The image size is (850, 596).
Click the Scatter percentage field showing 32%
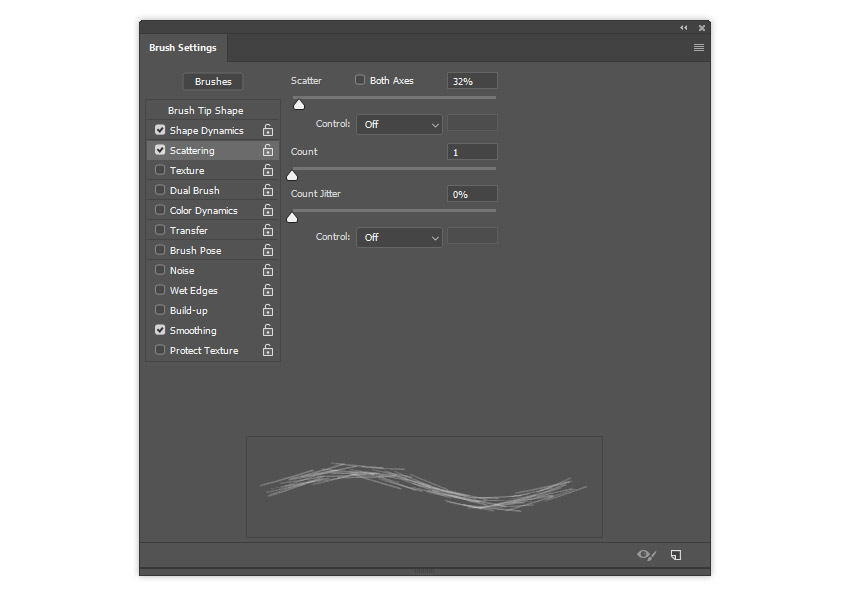pyautogui.click(x=472, y=81)
